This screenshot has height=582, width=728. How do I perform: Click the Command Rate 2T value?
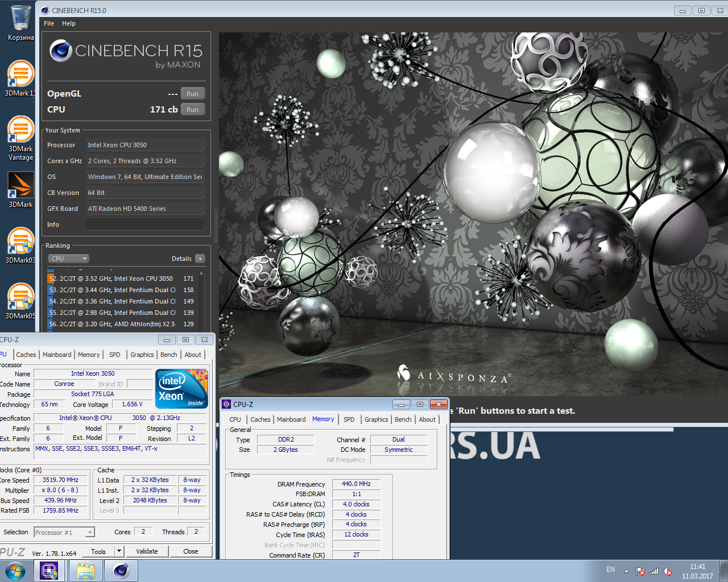[x=356, y=555]
